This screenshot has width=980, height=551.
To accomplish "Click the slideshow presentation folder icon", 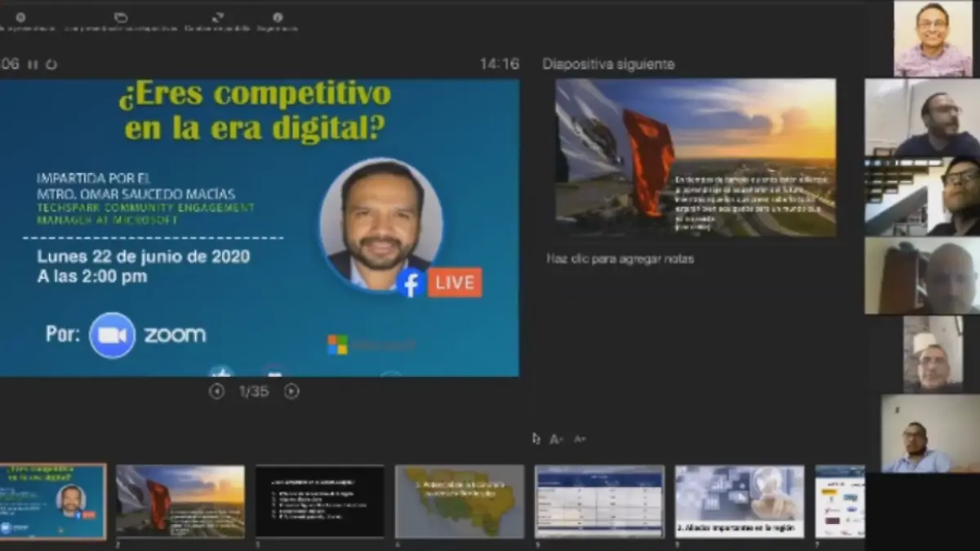I will pos(120,17).
